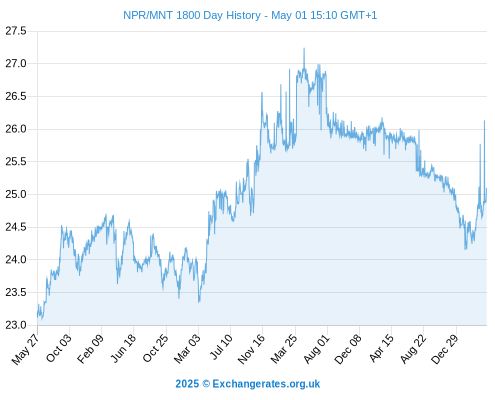
Task: Click the Nov 16 date label
Action: click(251, 349)
